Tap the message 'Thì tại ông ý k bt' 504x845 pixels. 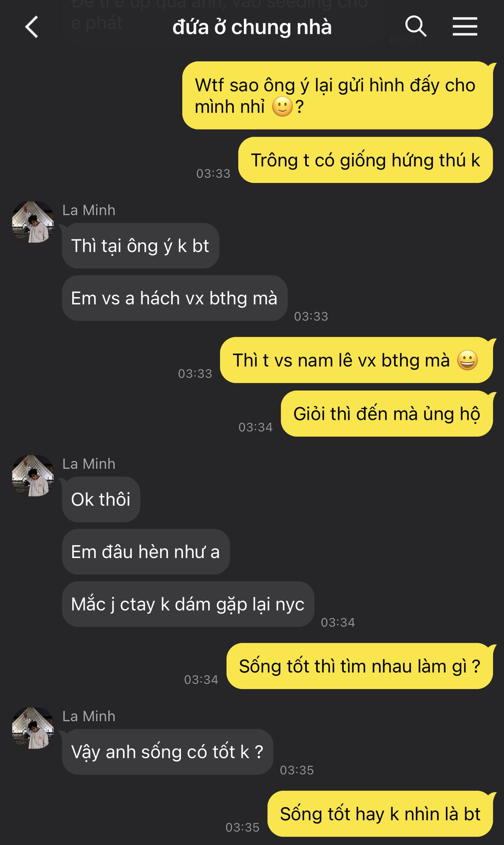coord(141,246)
